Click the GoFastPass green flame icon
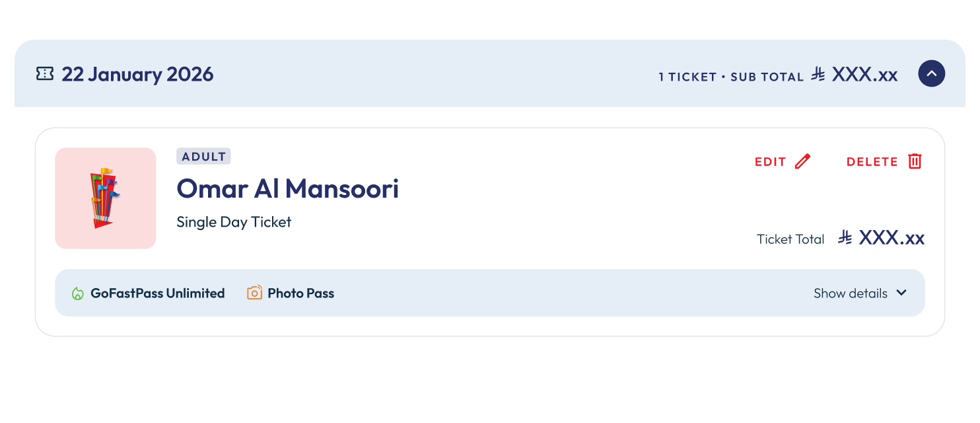The width and height of the screenshot is (980, 423). pyautogui.click(x=78, y=293)
